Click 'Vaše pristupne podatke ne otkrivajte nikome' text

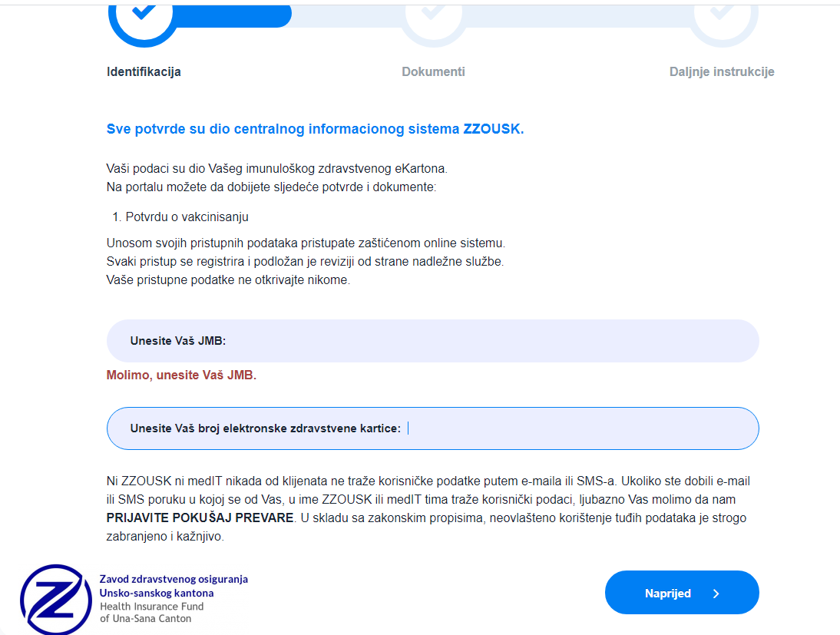tap(228, 280)
